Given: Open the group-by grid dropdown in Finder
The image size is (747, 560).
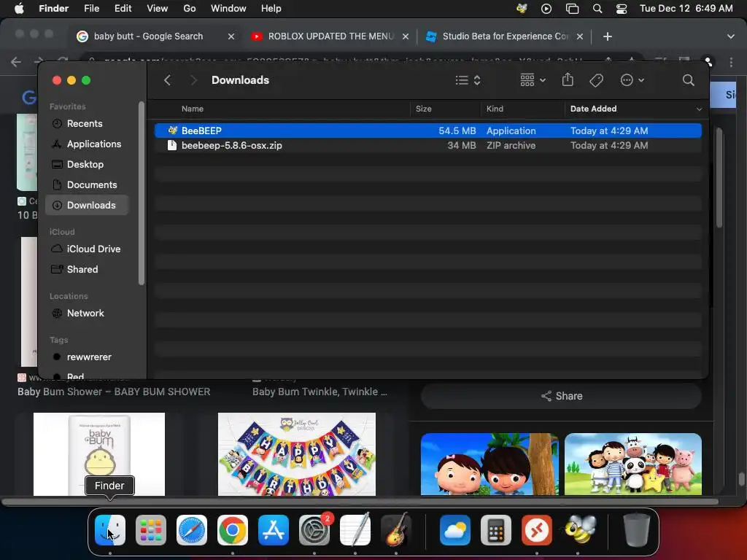Looking at the screenshot, I should point(533,80).
